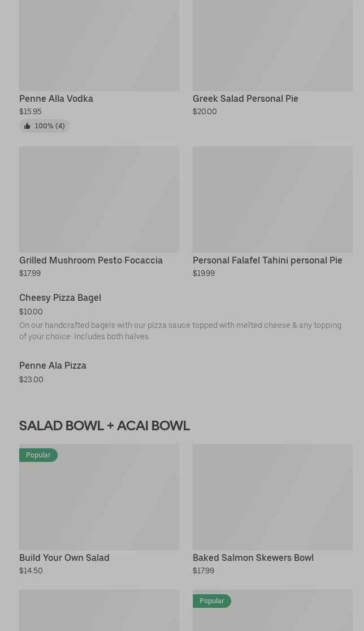Open the Greek Salad Personal Pie photo
The height and width of the screenshot is (631, 364).
pos(272,45)
